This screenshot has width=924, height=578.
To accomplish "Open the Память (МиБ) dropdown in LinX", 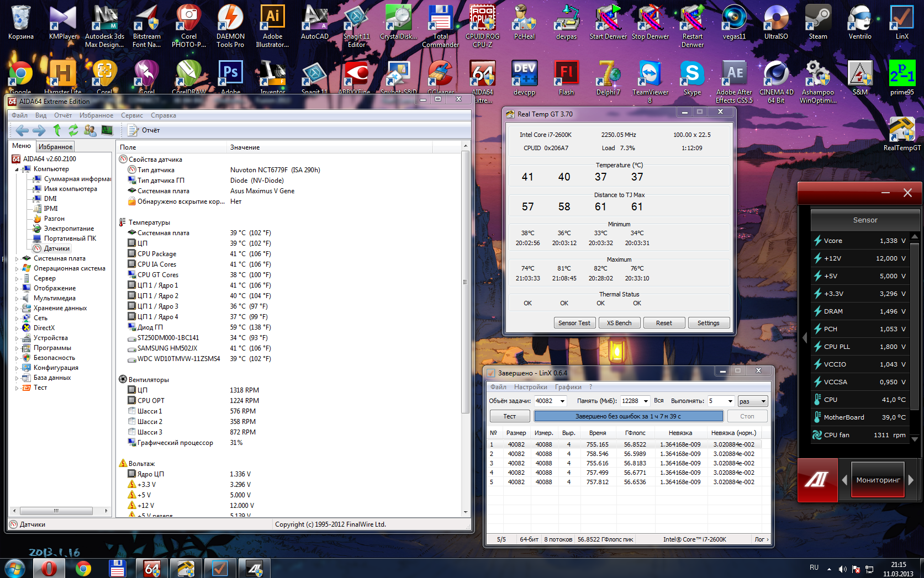I will click(x=645, y=401).
